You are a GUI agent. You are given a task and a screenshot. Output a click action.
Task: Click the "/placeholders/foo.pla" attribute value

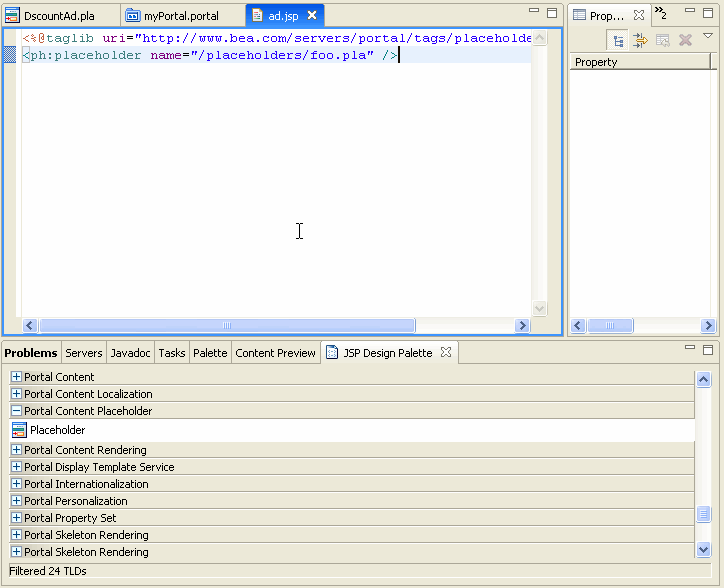pos(282,55)
